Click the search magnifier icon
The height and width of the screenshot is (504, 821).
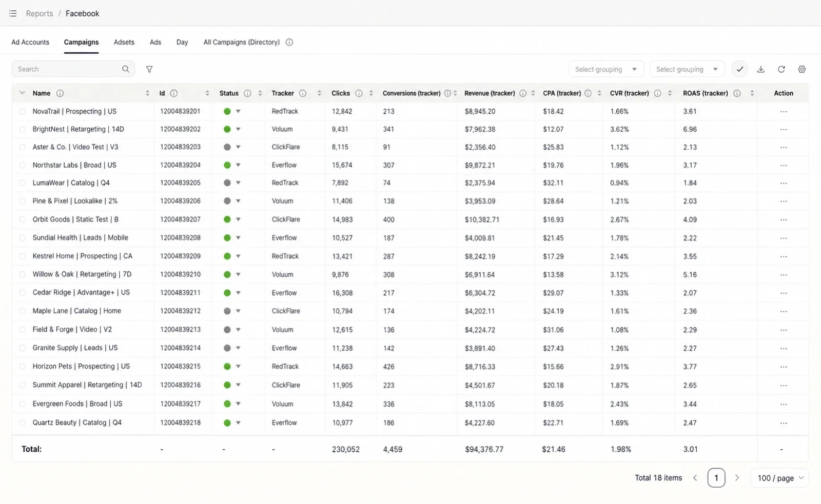pyautogui.click(x=126, y=69)
